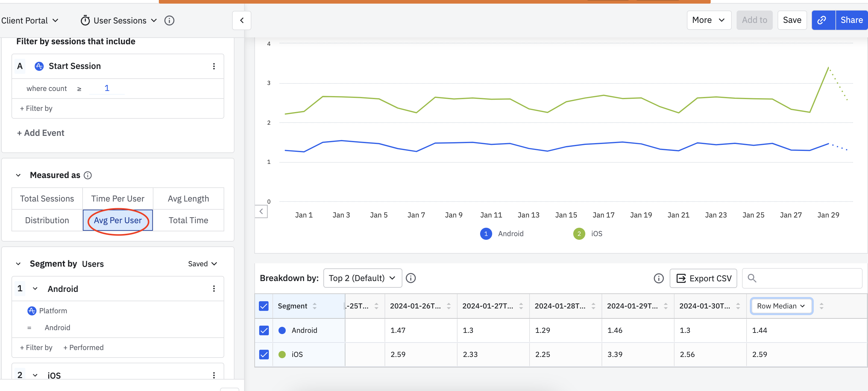Select Total Sessions measurement tab
This screenshot has width=868, height=391.
point(47,199)
